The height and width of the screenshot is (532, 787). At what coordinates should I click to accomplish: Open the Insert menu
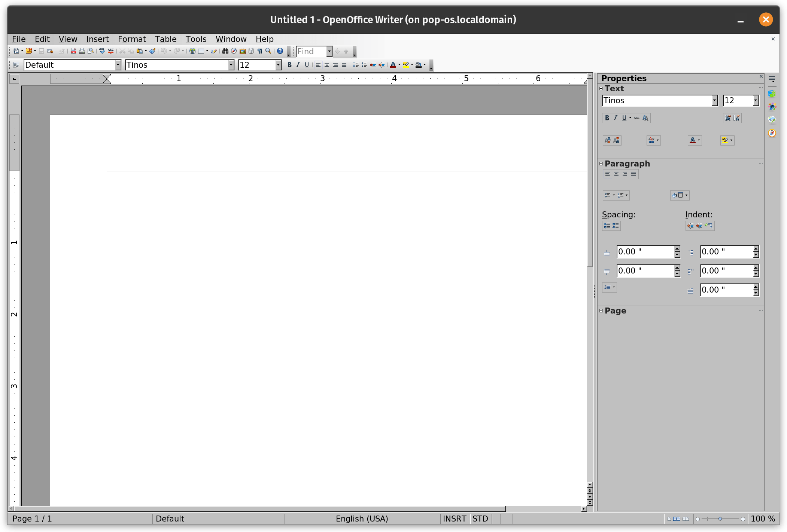tap(97, 39)
